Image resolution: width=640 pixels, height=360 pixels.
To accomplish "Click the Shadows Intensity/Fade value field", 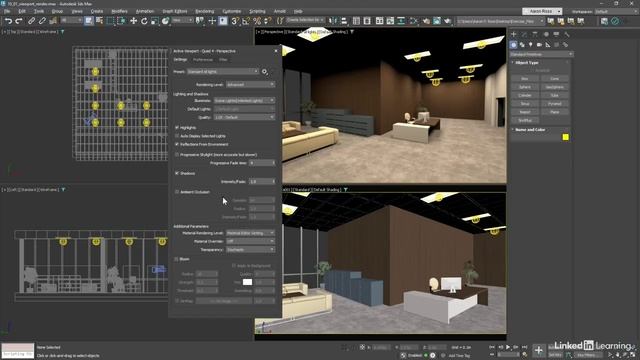I will [262, 181].
